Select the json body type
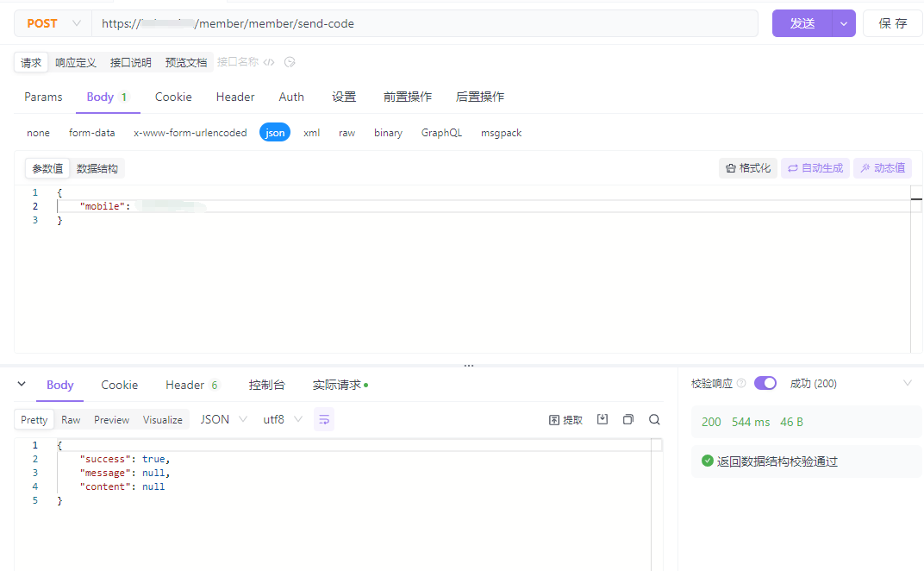This screenshot has height=571, width=924. (x=275, y=133)
